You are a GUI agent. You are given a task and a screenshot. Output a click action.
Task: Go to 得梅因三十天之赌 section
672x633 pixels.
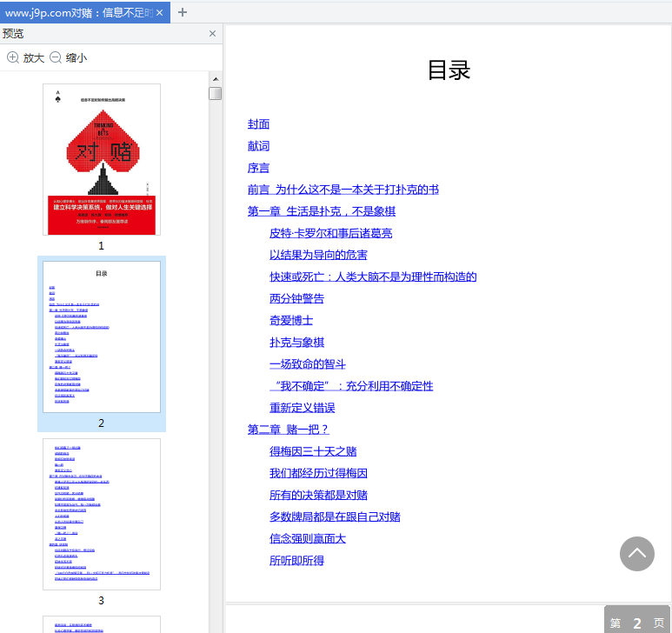[313, 452]
